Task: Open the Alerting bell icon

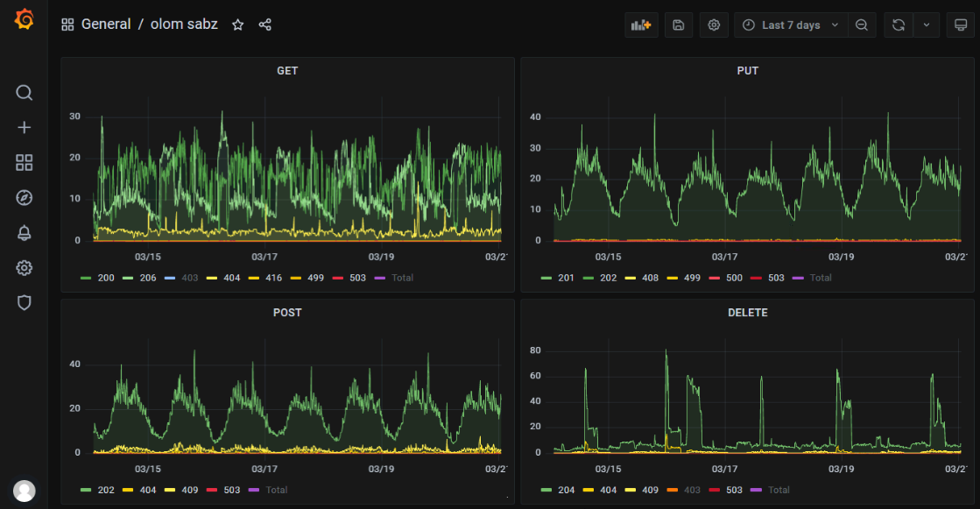Action: [x=25, y=233]
